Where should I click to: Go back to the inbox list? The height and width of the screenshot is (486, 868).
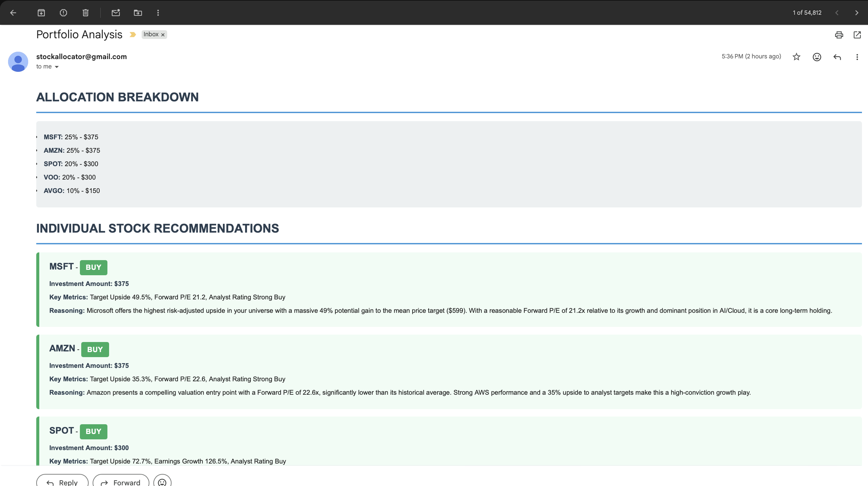coord(13,13)
